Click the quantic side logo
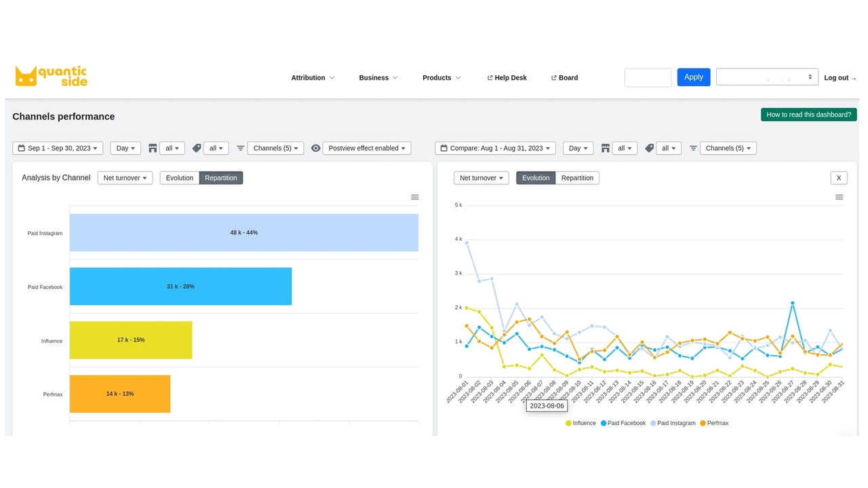This screenshot has height=488, width=868. (50, 75)
